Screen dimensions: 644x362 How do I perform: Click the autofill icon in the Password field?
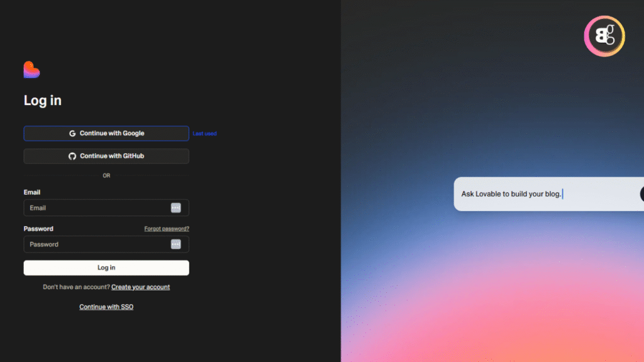click(176, 244)
